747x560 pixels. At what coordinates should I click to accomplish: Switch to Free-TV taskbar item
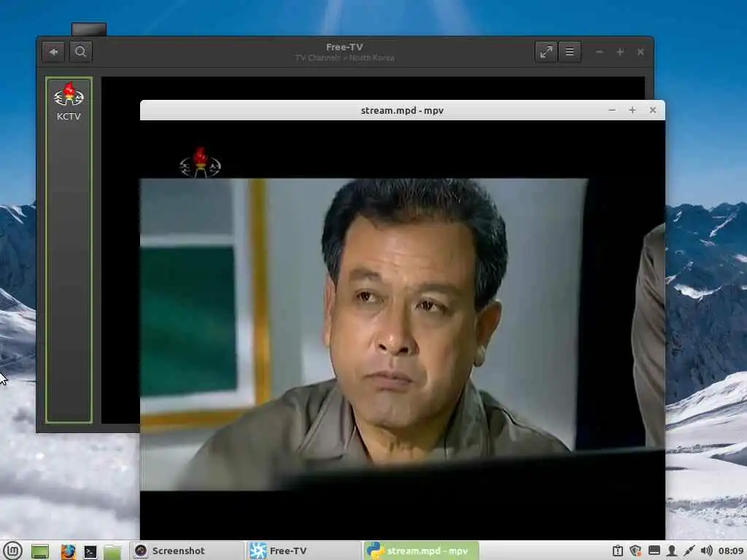pyautogui.click(x=304, y=551)
